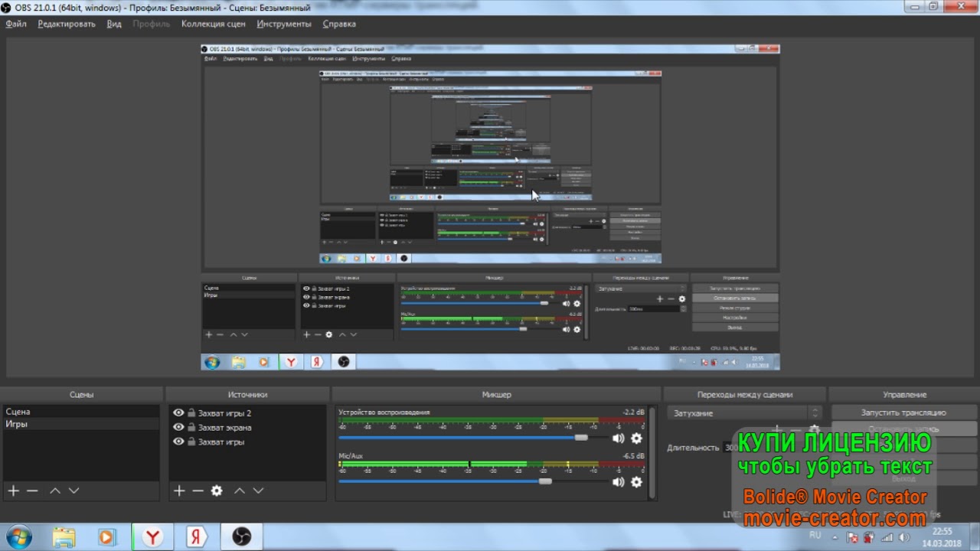Select the Захват игры source row
Image resolution: width=980 pixels, height=551 pixels.
click(248, 442)
